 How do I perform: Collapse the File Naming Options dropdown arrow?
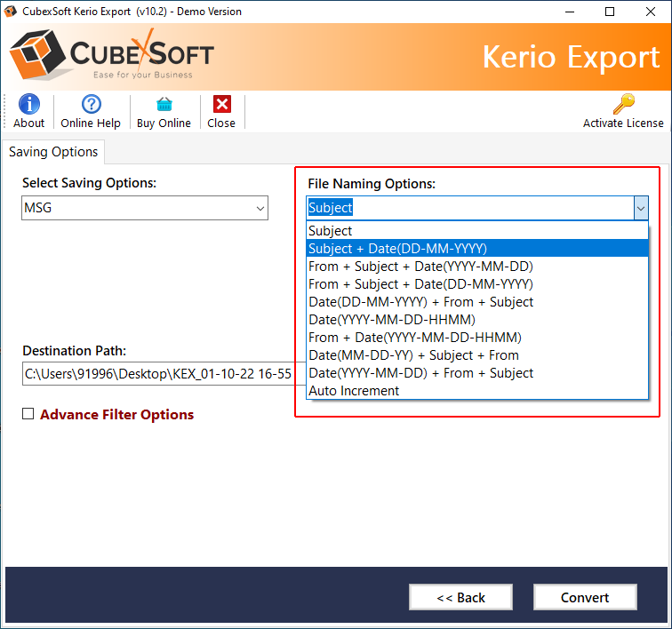click(x=641, y=208)
